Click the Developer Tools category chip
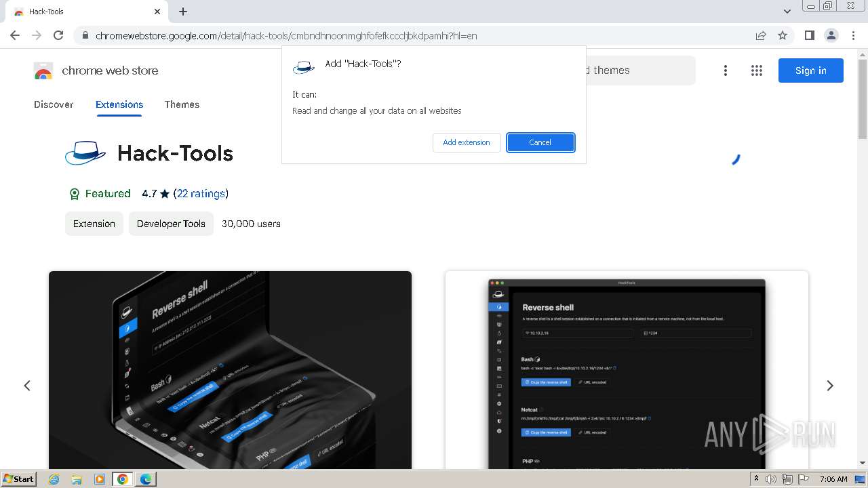The width and height of the screenshot is (868, 488). pos(171,224)
